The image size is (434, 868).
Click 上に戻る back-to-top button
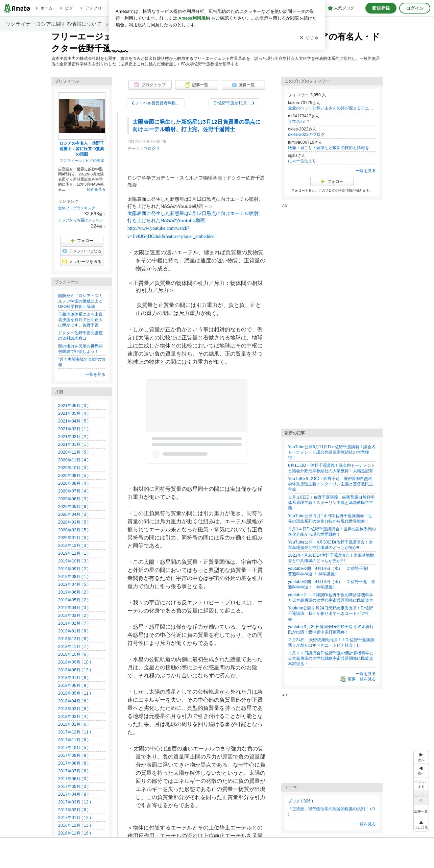click(421, 825)
